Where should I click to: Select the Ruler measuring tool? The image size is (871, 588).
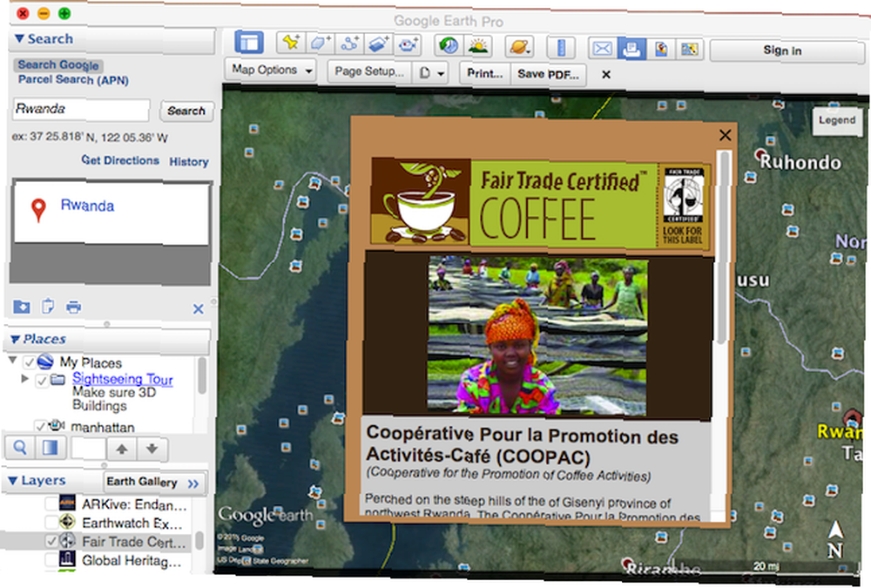click(x=561, y=48)
